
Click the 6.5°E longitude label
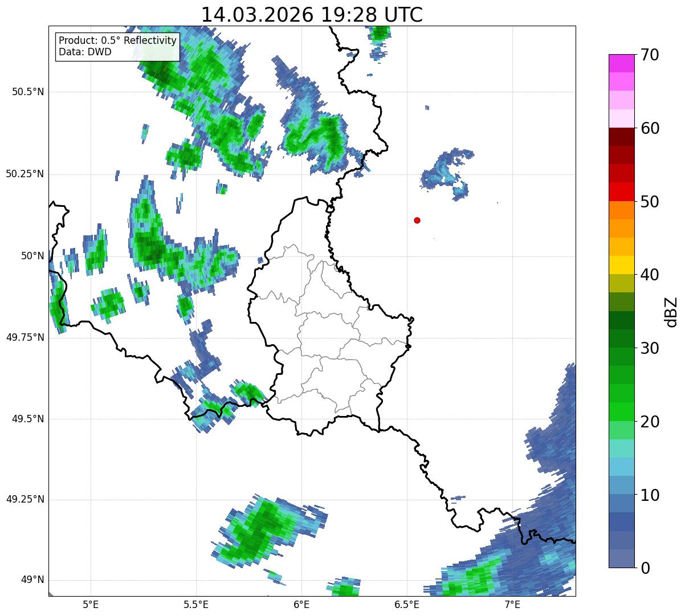pos(407,604)
